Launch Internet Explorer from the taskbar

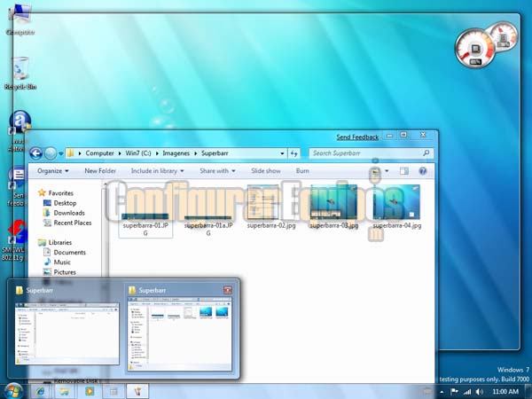pos(41,391)
